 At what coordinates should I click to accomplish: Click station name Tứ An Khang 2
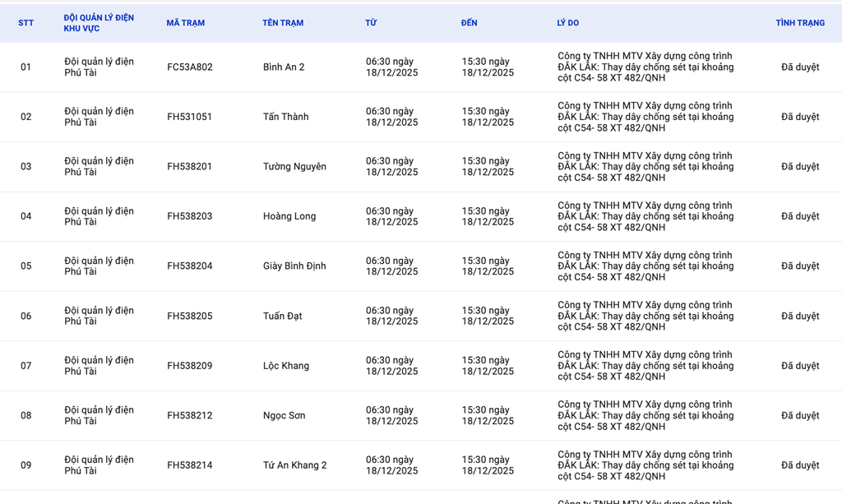click(x=294, y=465)
